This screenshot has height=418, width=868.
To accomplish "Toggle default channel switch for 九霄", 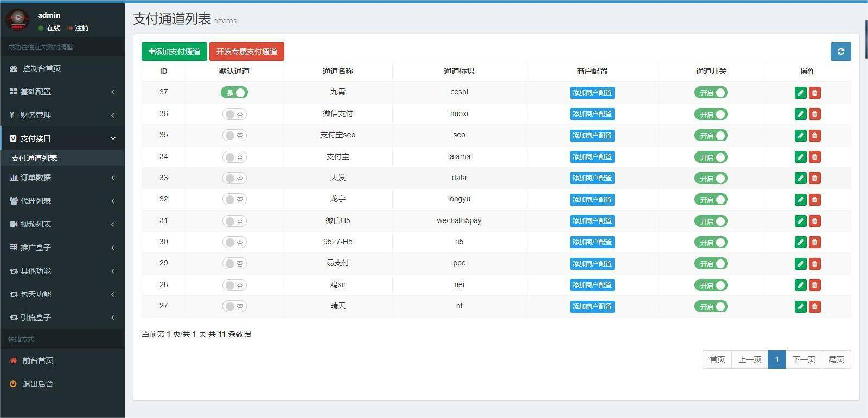I will tap(234, 93).
